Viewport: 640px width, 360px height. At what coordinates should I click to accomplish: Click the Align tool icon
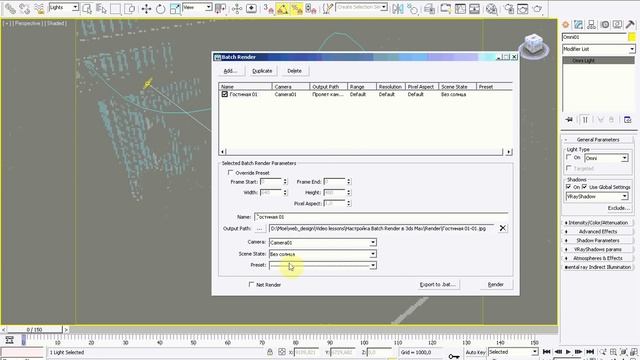tap(412, 9)
